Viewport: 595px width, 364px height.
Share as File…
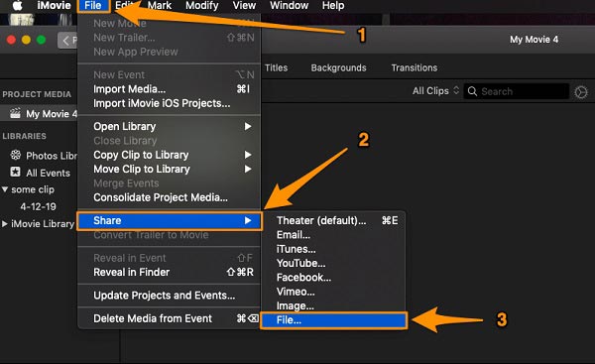click(333, 320)
